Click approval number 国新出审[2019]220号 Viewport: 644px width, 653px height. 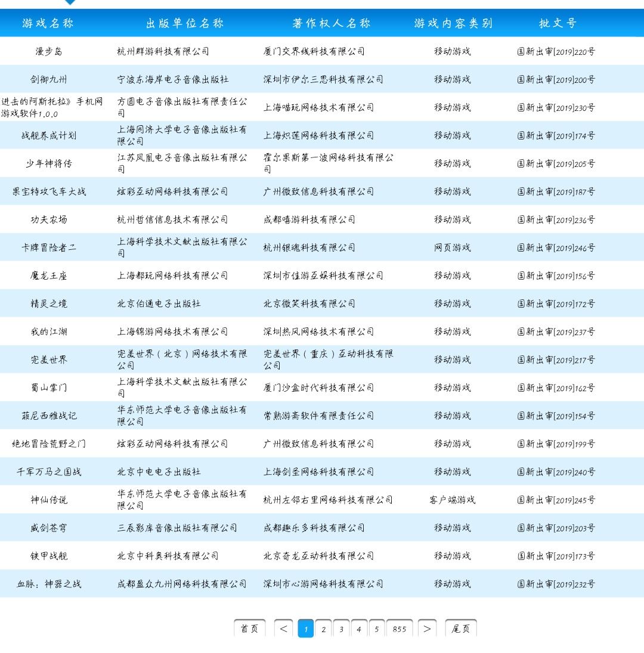tap(556, 51)
